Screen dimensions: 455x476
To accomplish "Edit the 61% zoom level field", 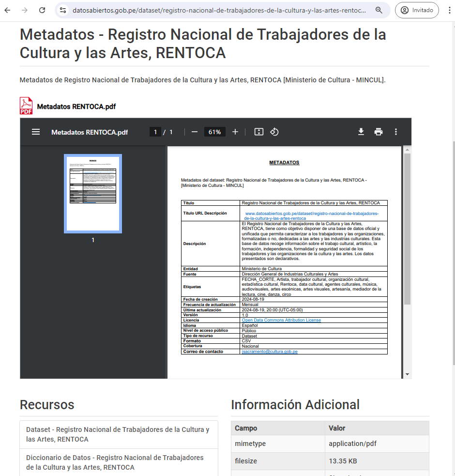I will pos(214,132).
